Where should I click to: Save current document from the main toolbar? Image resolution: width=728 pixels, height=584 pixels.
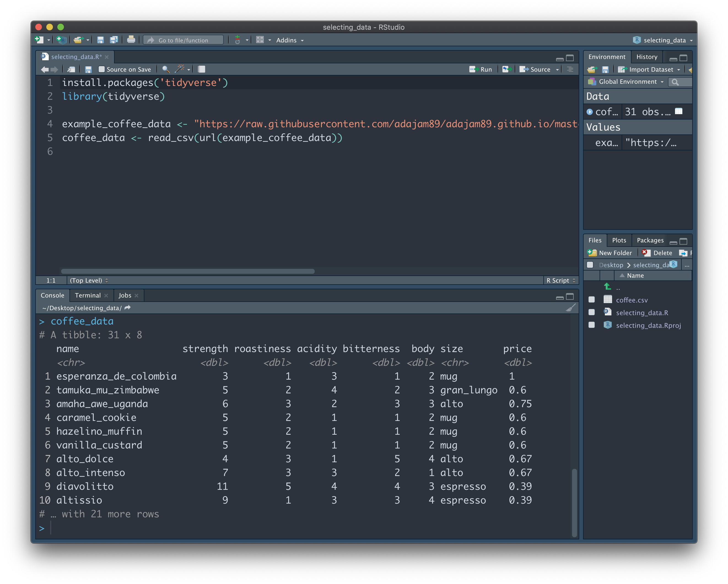click(x=100, y=40)
